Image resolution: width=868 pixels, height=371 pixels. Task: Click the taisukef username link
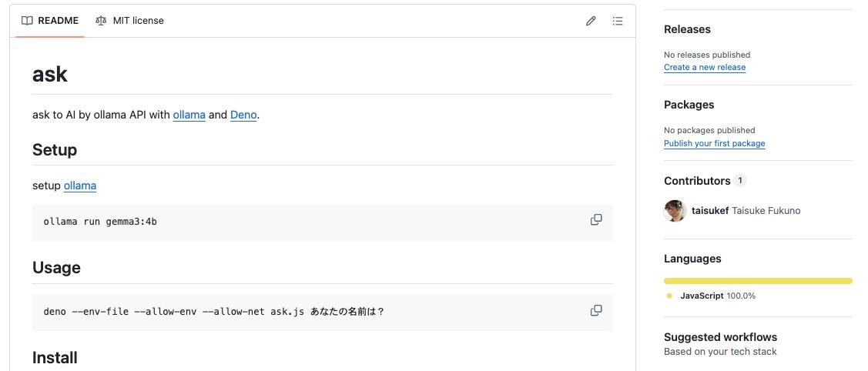(709, 211)
